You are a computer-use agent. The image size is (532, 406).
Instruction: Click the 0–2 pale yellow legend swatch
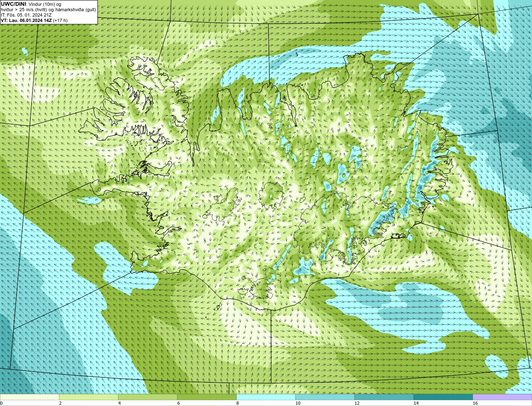(x=30, y=397)
